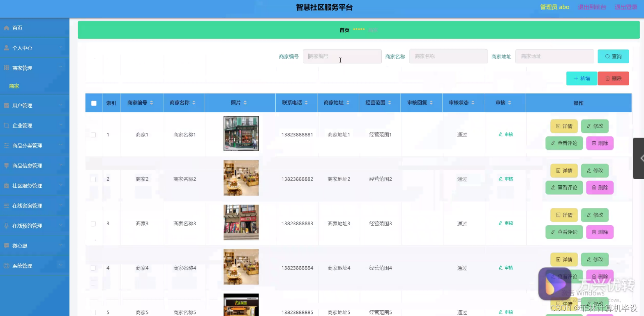Click the red 删除 batch delete button
The width and height of the screenshot is (644, 316).
click(x=613, y=78)
